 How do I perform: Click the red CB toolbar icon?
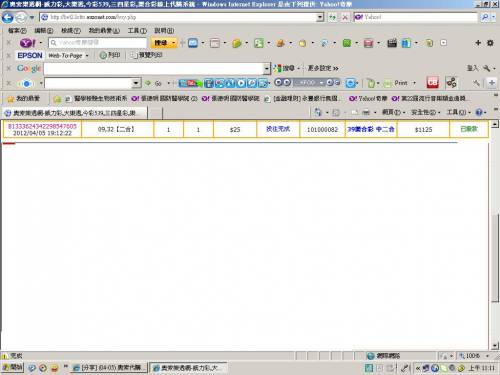432,83
